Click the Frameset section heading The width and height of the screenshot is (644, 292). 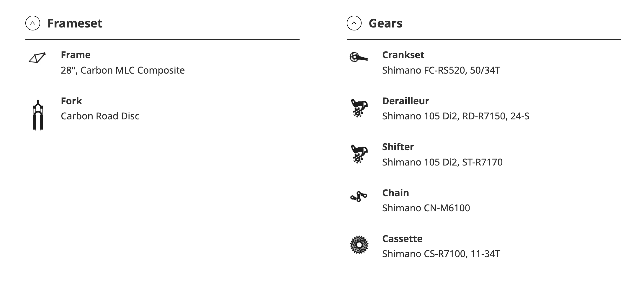(x=75, y=23)
